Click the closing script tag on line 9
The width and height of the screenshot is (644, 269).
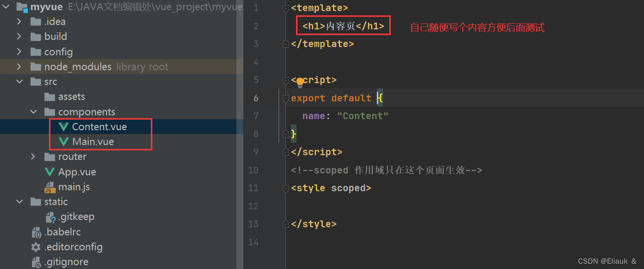tap(317, 152)
